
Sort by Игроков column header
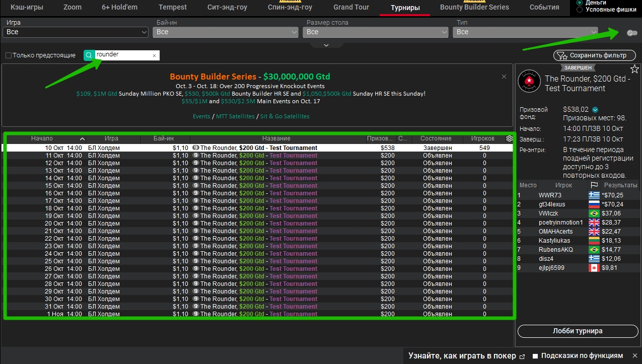pos(482,138)
